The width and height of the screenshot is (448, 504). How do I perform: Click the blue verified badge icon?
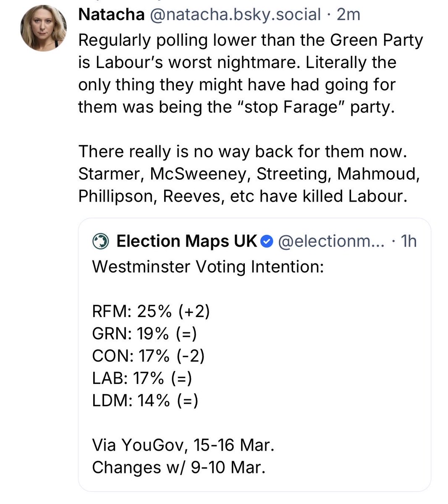point(267,241)
